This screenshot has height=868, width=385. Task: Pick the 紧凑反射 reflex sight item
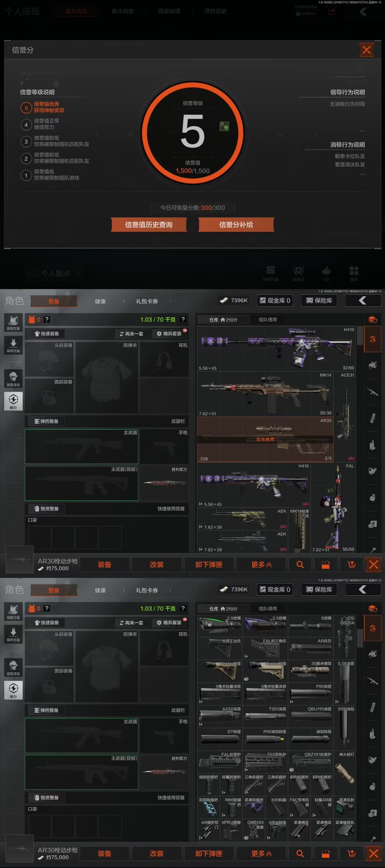pos(345,807)
